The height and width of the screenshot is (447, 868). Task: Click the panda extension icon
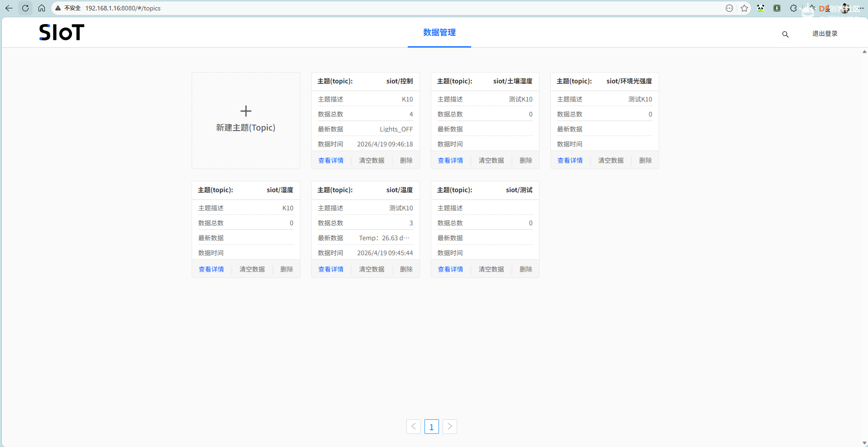tap(761, 8)
